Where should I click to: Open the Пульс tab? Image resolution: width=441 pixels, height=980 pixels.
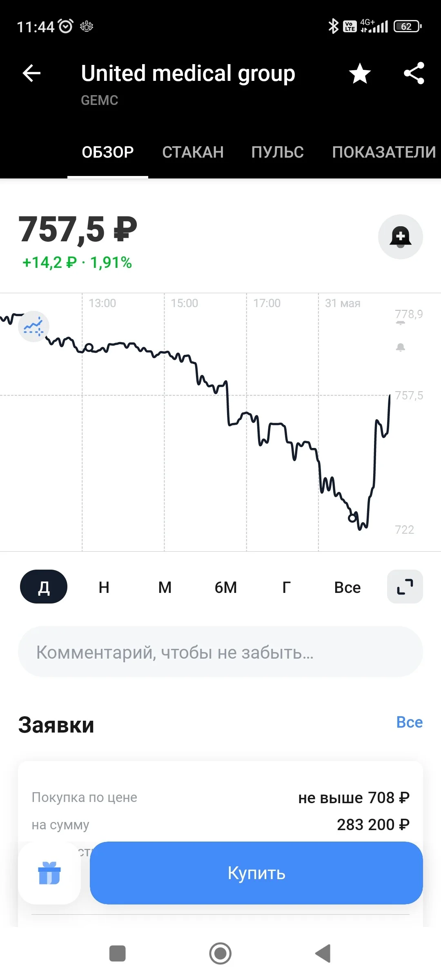(278, 152)
